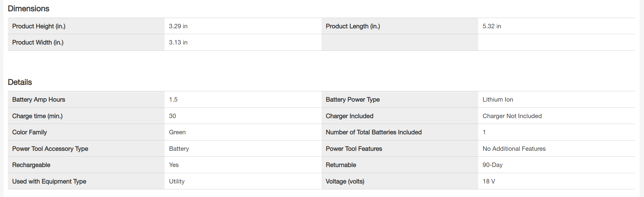Screen dimensions: 644x197
Task: Select the Product Width (in.) label
Action: (x=38, y=42)
